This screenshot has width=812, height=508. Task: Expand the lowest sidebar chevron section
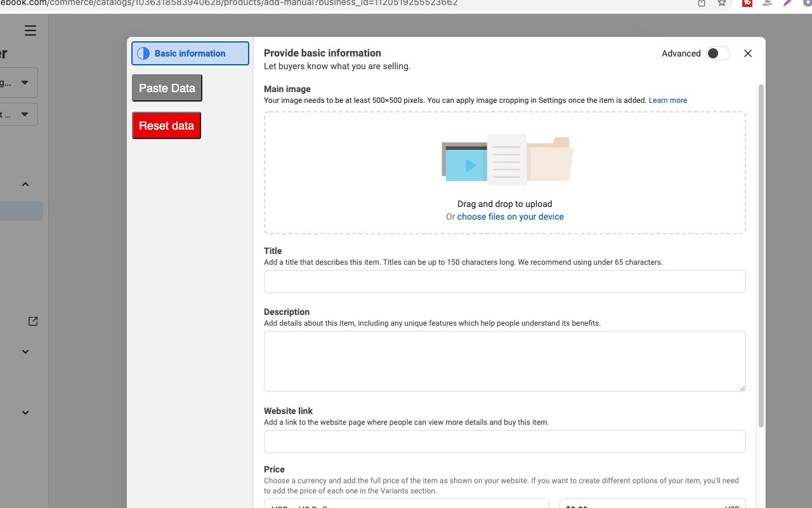(x=25, y=413)
